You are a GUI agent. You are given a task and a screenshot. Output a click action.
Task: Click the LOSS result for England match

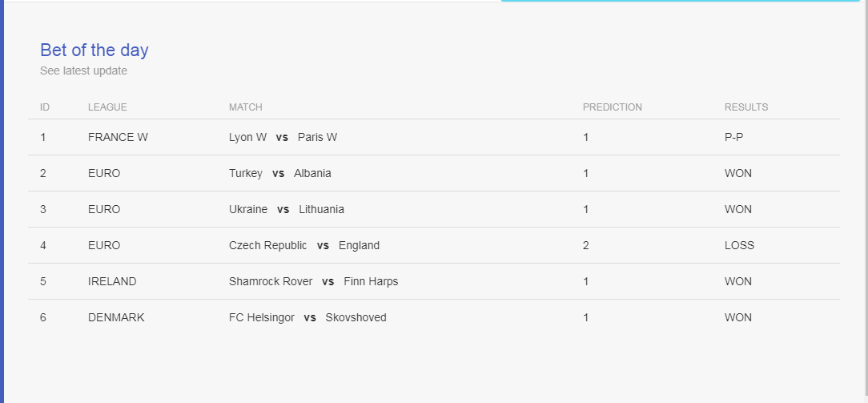(x=739, y=245)
